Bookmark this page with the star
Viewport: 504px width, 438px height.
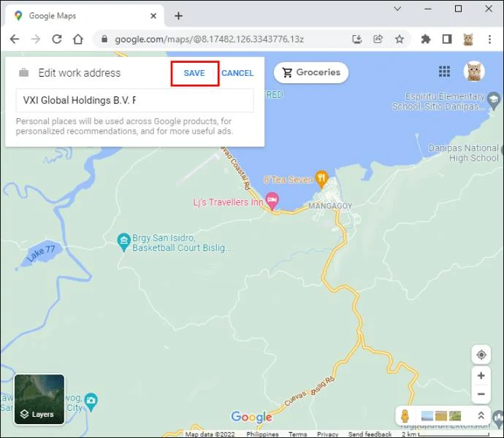pos(400,39)
